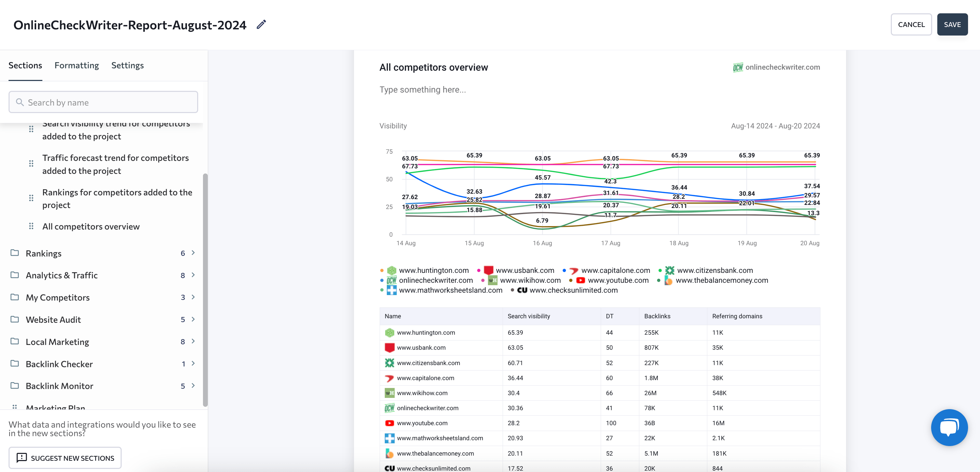Click the Search visibility column header

(x=529, y=316)
